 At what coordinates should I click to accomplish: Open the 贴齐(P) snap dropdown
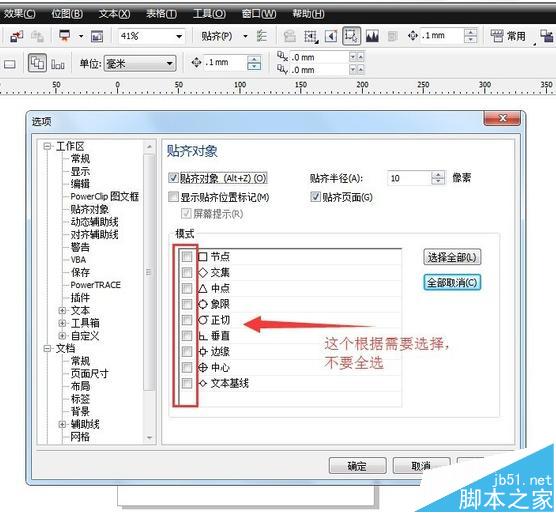(245, 36)
